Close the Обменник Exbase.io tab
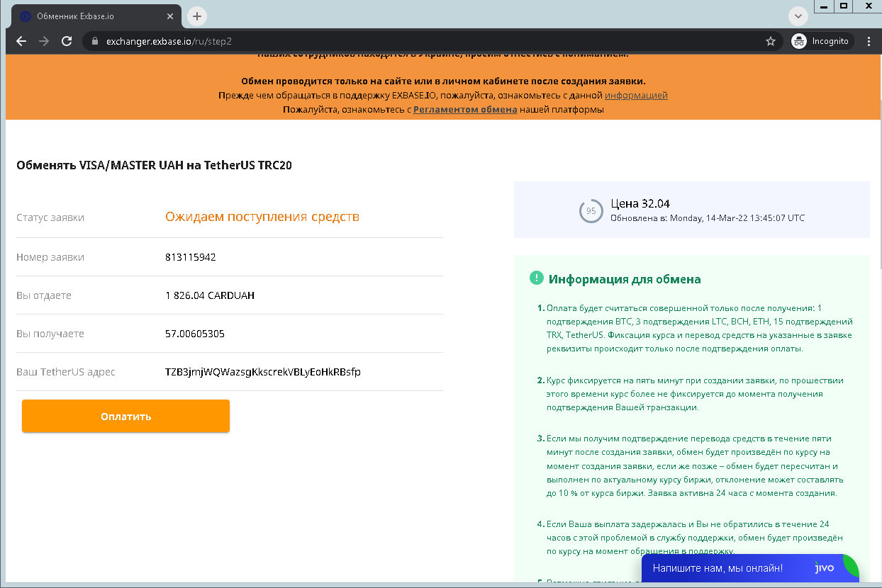The image size is (882, 588). [169, 16]
